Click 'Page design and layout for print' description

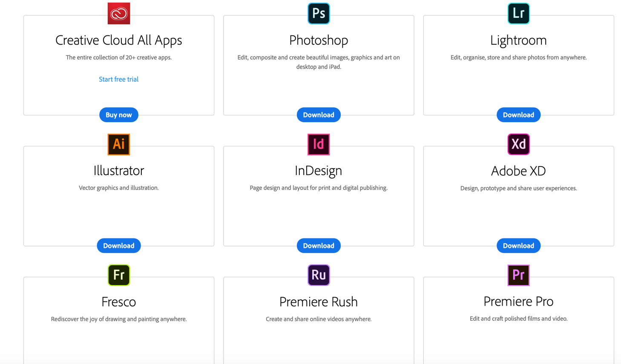tap(319, 188)
